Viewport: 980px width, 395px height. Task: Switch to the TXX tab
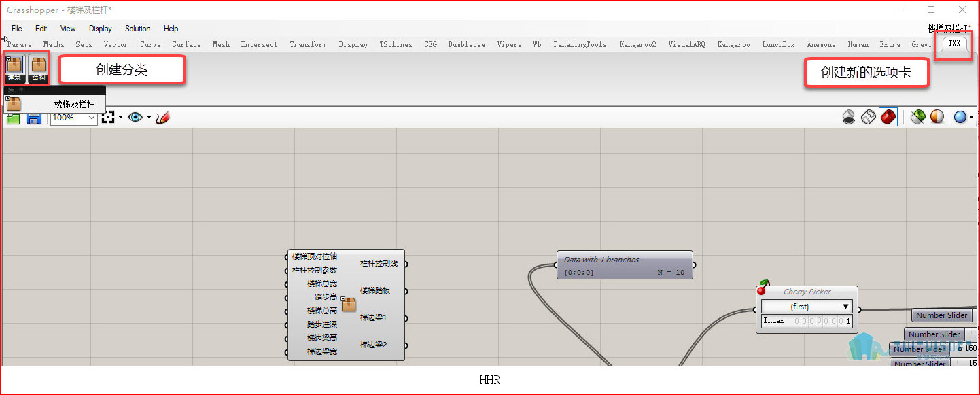[955, 44]
